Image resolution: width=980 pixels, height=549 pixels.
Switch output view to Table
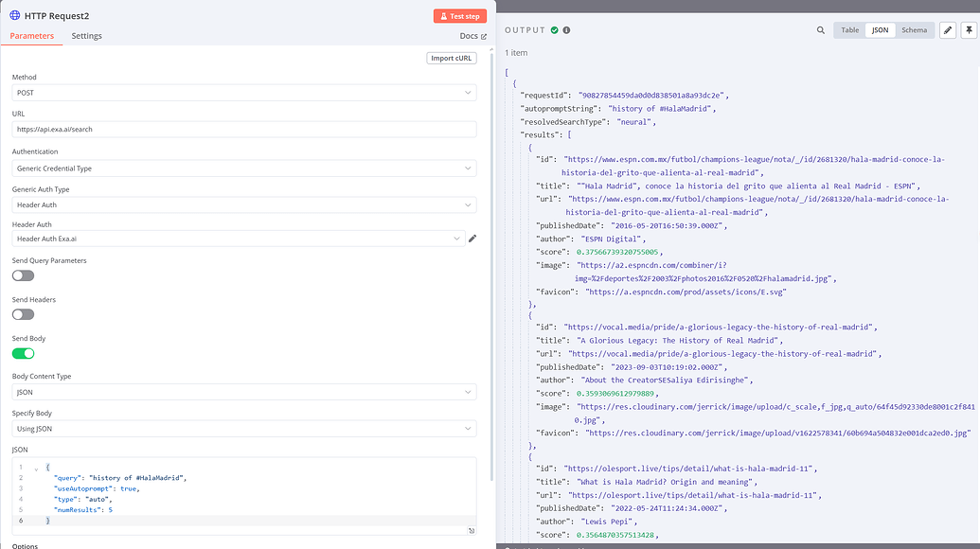pyautogui.click(x=849, y=29)
